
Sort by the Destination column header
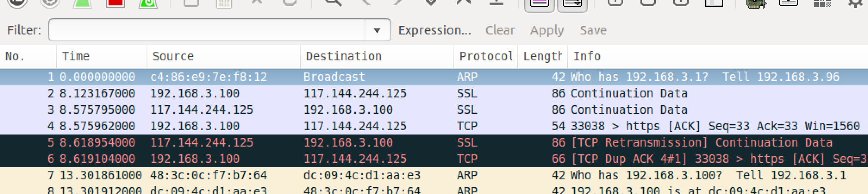(377, 56)
